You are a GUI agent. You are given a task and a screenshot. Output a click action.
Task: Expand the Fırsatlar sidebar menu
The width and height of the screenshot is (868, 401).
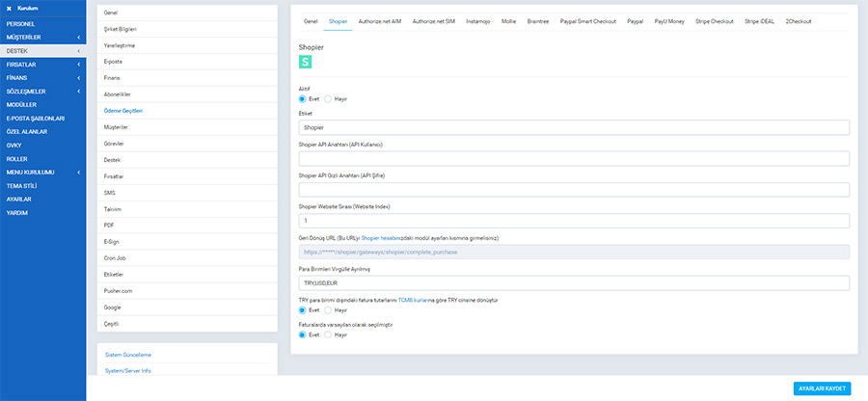click(43, 65)
